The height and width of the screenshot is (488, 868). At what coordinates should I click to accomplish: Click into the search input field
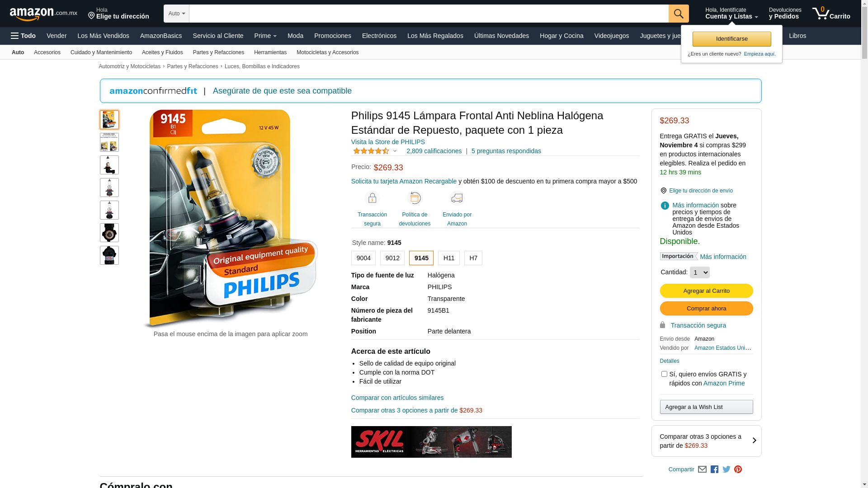coord(429,14)
